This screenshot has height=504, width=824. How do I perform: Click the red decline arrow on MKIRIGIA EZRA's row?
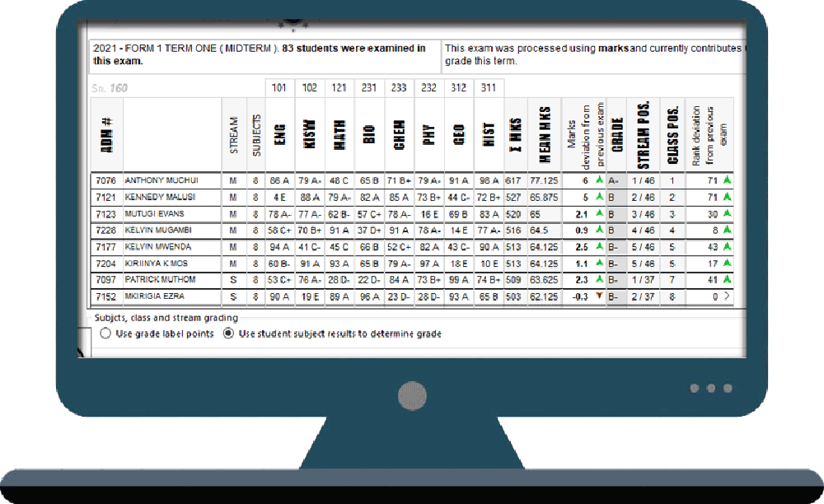pyautogui.click(x=600, y=294)
